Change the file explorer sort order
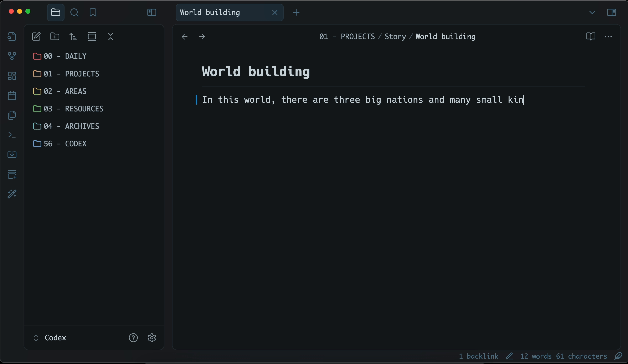 pos(73,37)
